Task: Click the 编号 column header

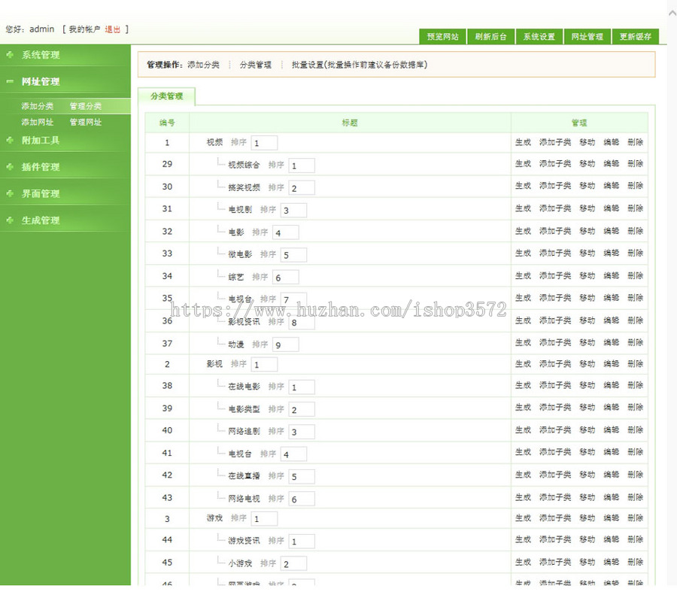Action: tap(167, 123)
